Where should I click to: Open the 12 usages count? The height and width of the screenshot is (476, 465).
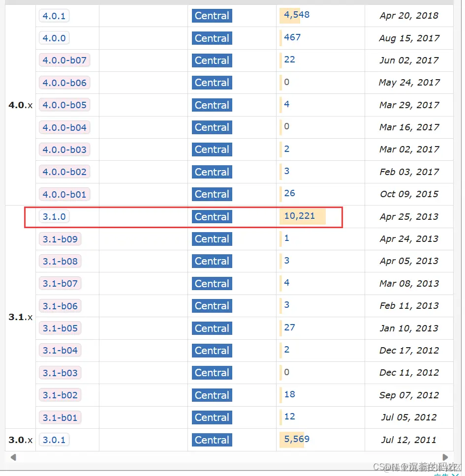click(x=289, y=416)
